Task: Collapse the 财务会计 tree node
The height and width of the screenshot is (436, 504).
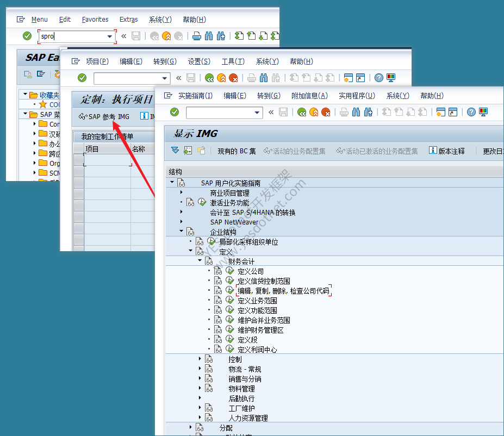Action: [x=200, y=260]
